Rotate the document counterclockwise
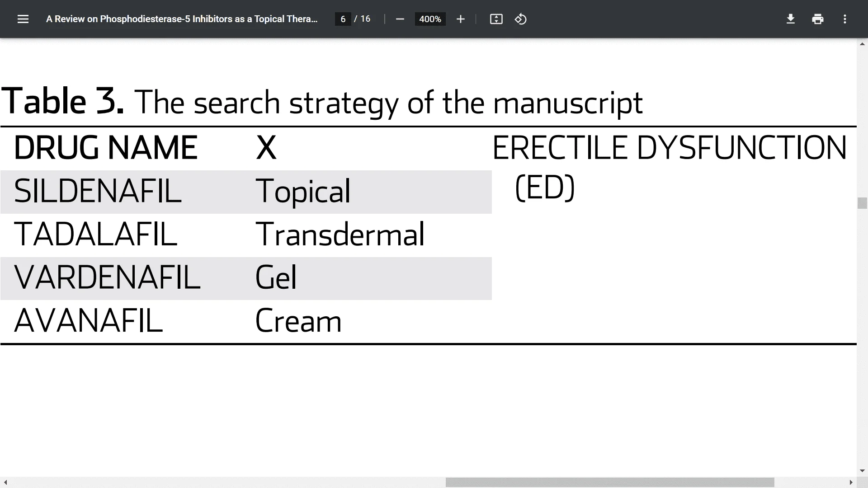 click(520, 19)
